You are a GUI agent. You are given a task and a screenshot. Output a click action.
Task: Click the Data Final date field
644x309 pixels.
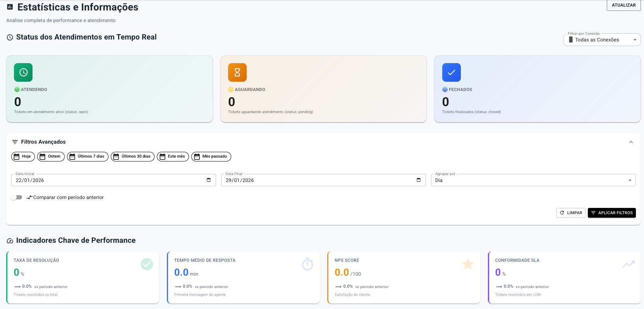click(323, 180)
